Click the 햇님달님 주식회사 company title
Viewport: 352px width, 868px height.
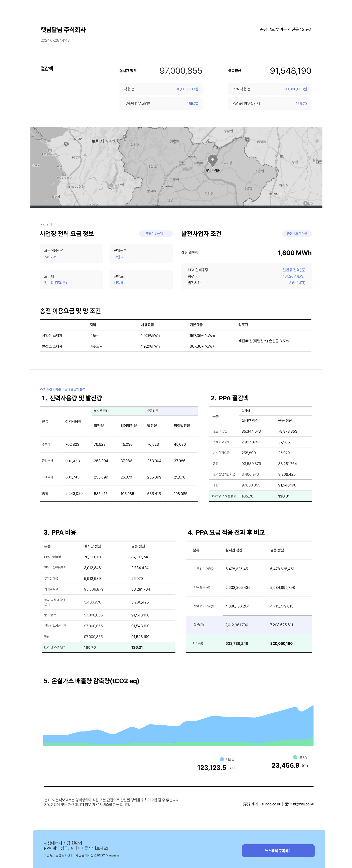coord(63,30)
